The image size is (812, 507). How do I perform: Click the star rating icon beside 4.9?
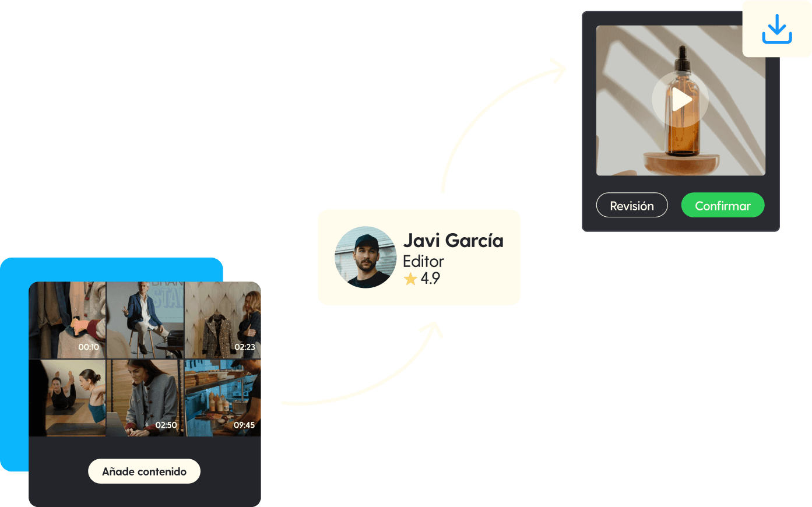click(x=410, y=279)
